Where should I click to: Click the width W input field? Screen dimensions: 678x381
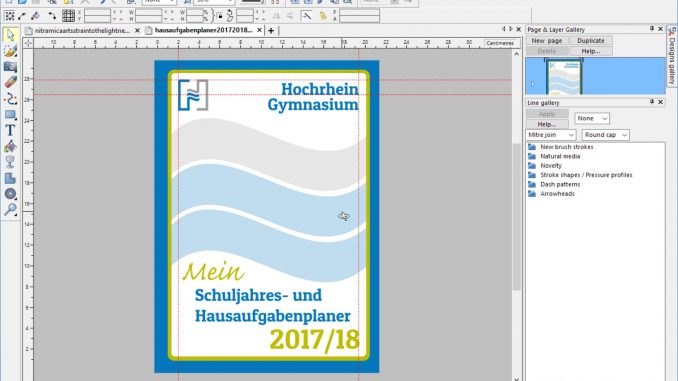(x=148, y=13)
